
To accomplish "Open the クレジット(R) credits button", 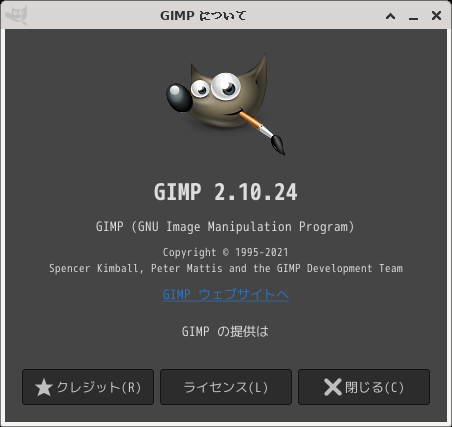I will pos(88,387).
